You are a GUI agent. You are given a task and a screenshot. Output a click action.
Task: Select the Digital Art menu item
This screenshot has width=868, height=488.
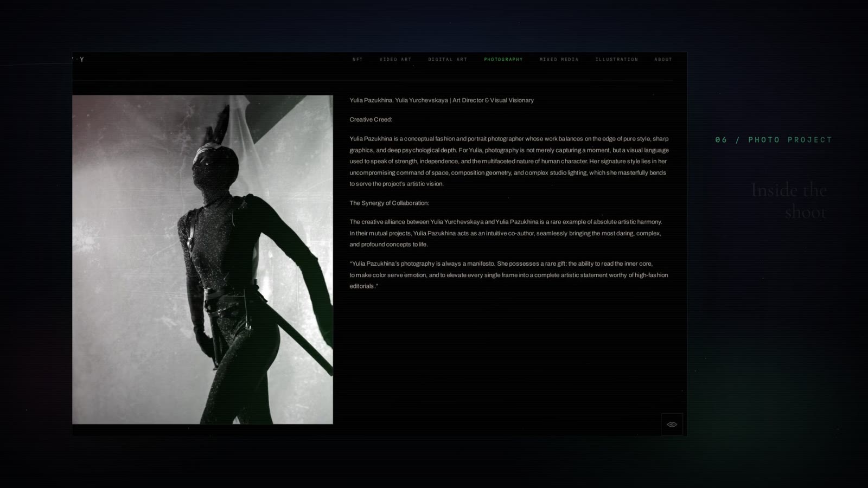(x=448, y=60)
